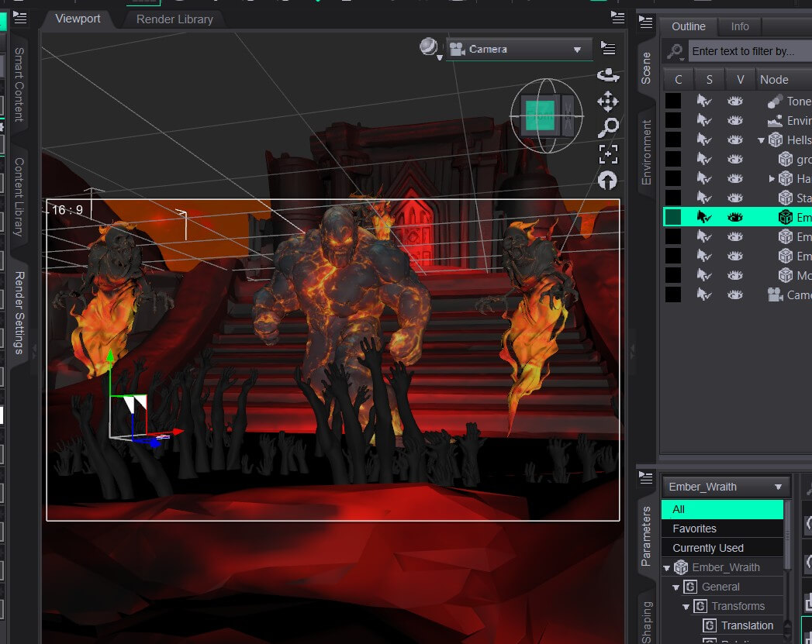Select the Currently Used parameters filter
Image resolution: width=812 pixels, height=644 pixels.
pyautogui.click(x=722, y=548)
